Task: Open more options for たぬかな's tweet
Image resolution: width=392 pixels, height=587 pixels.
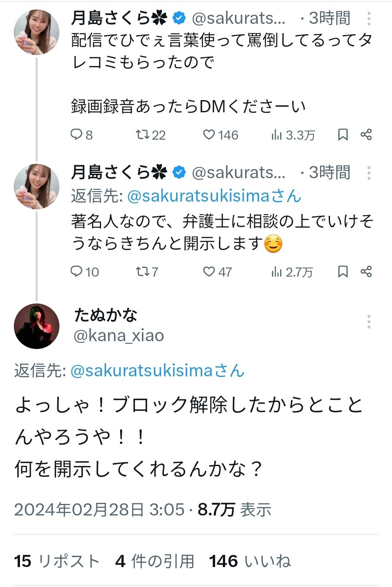Action: pos(369,322)
